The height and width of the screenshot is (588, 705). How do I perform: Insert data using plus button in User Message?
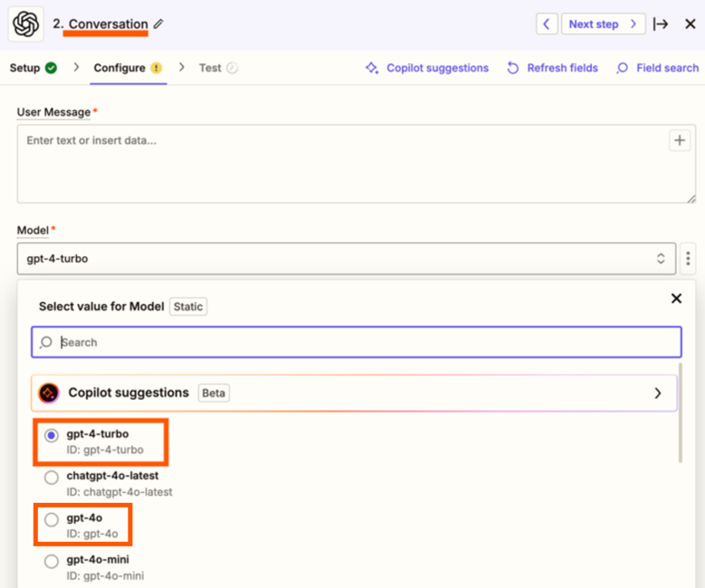[680, 140]
